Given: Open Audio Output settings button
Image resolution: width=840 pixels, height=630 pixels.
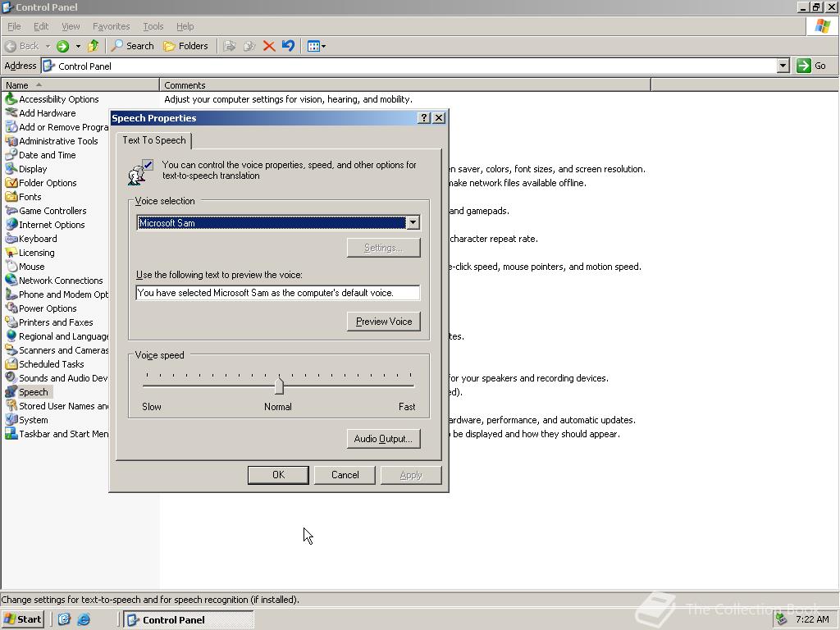Looking at the screenshot, I should [x=384, y=439].
